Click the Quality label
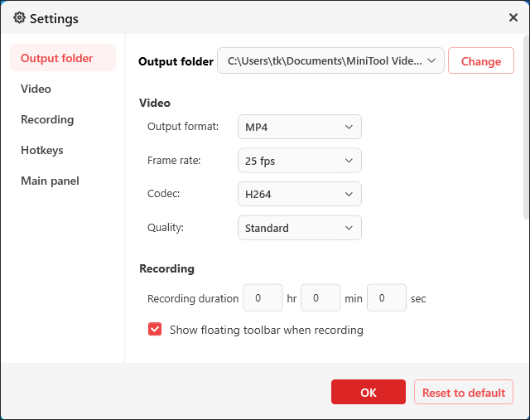Screen dimensions: 530x420 pos(166,228)
